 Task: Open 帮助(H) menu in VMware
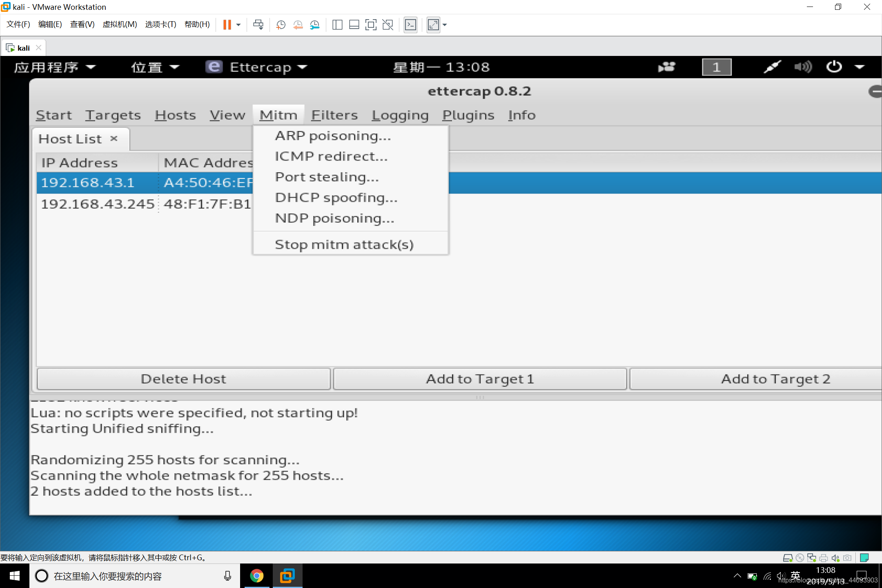pos(197,24)
